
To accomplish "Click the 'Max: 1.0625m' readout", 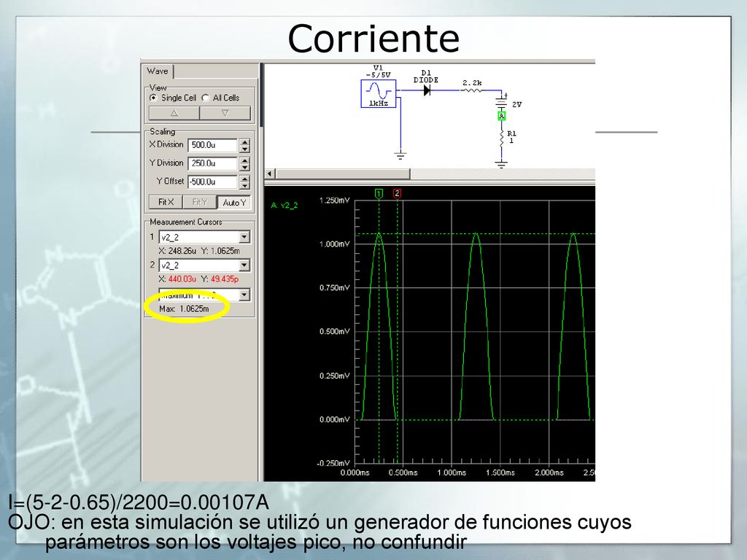I will 184,308.
